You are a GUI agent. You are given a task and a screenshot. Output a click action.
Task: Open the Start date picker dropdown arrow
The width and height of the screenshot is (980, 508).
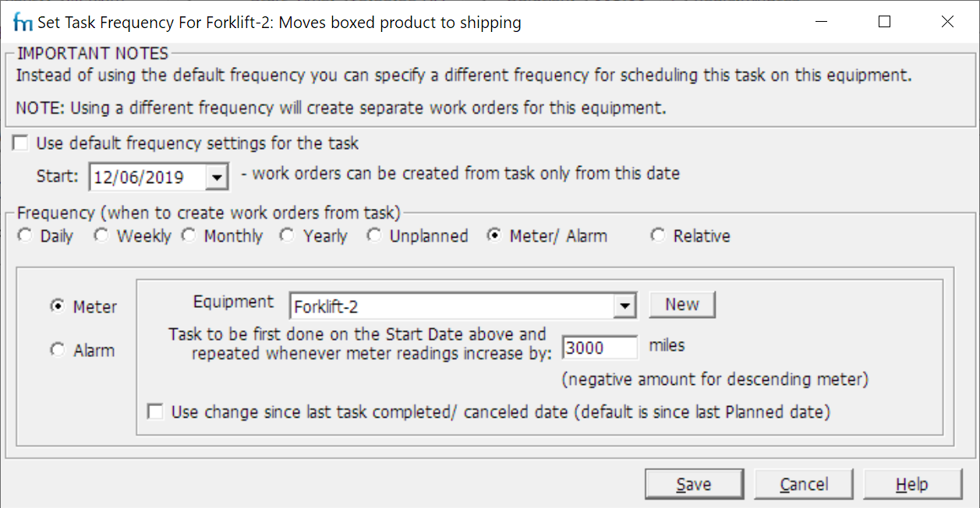217,177
